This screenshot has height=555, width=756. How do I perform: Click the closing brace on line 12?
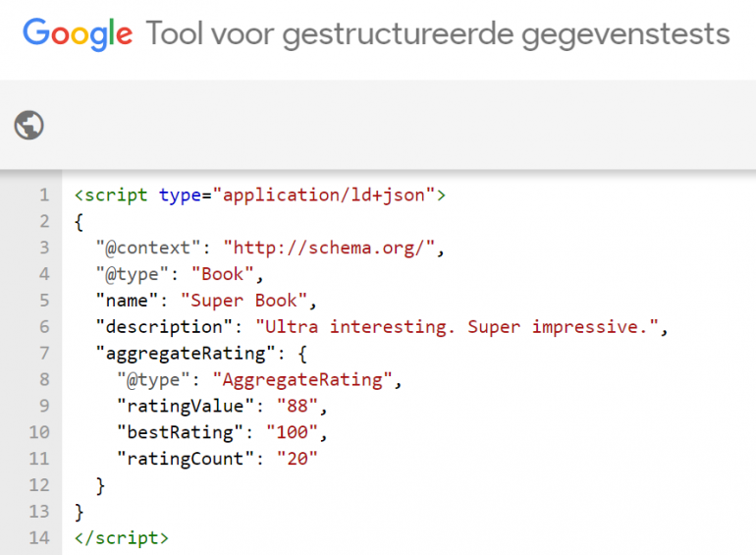(x=100, y=485)
